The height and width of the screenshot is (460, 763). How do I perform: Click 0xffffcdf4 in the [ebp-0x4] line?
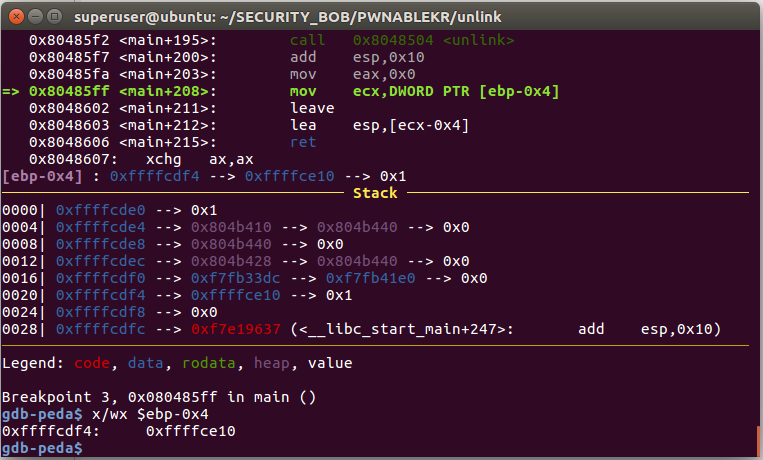(x=154, y=176)
